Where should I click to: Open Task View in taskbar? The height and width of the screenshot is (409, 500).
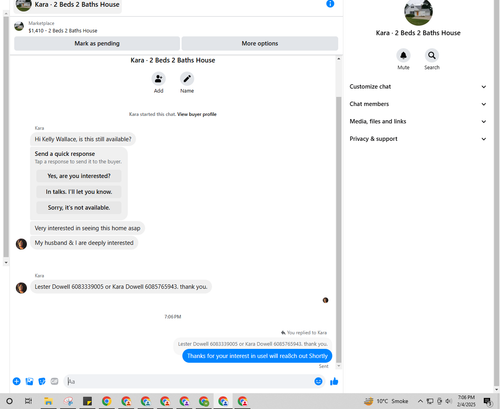(x=29, y=401)
